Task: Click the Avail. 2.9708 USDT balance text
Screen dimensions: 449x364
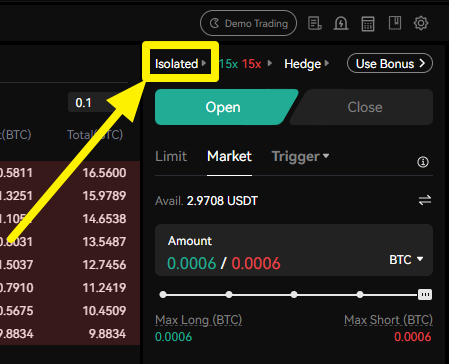Action: tap(206, 201)
